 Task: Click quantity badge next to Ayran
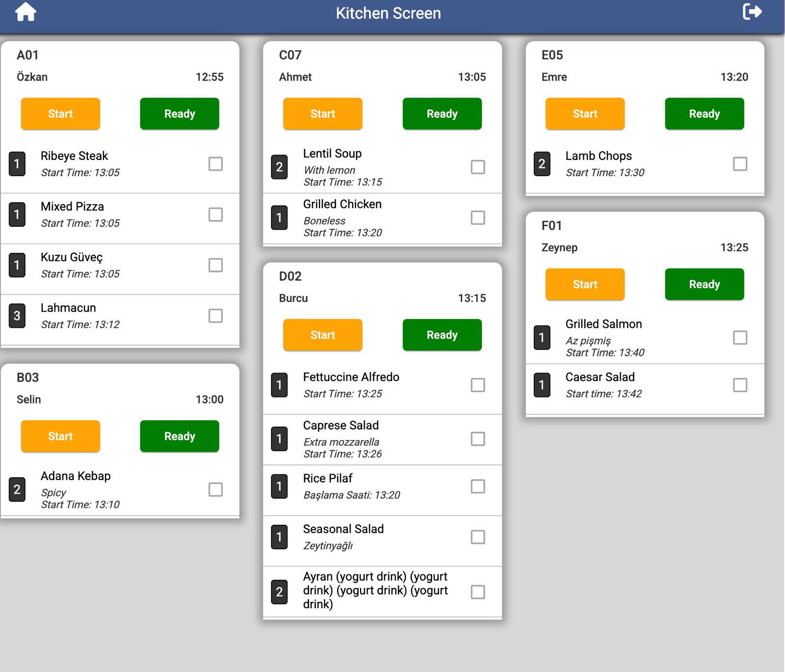(x=279, y=591)
